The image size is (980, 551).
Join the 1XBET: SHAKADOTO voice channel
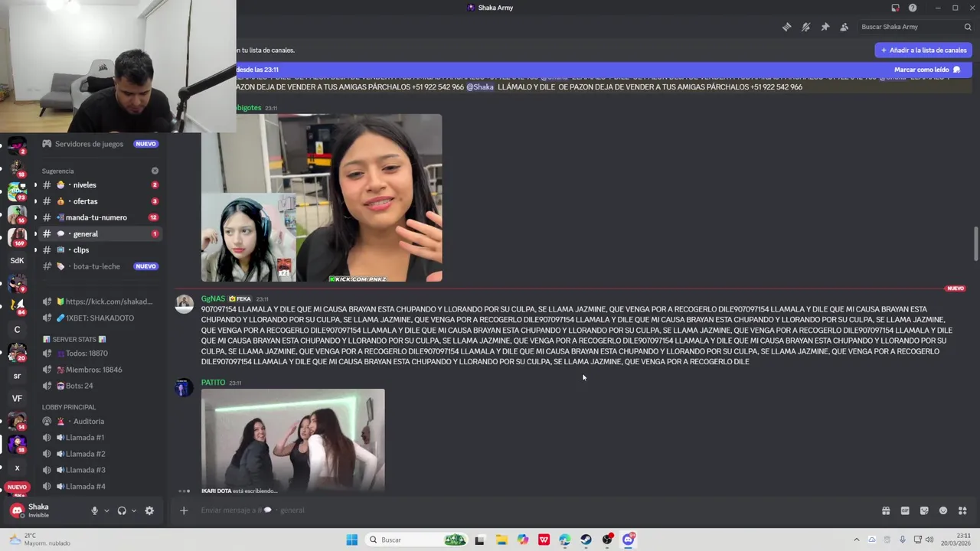click(99, 318)
